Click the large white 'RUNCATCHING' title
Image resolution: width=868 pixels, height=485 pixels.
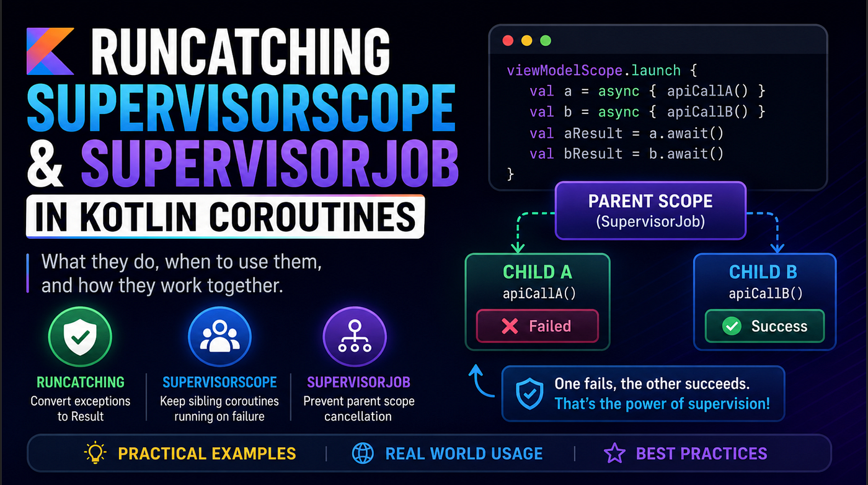coord(240,52)
